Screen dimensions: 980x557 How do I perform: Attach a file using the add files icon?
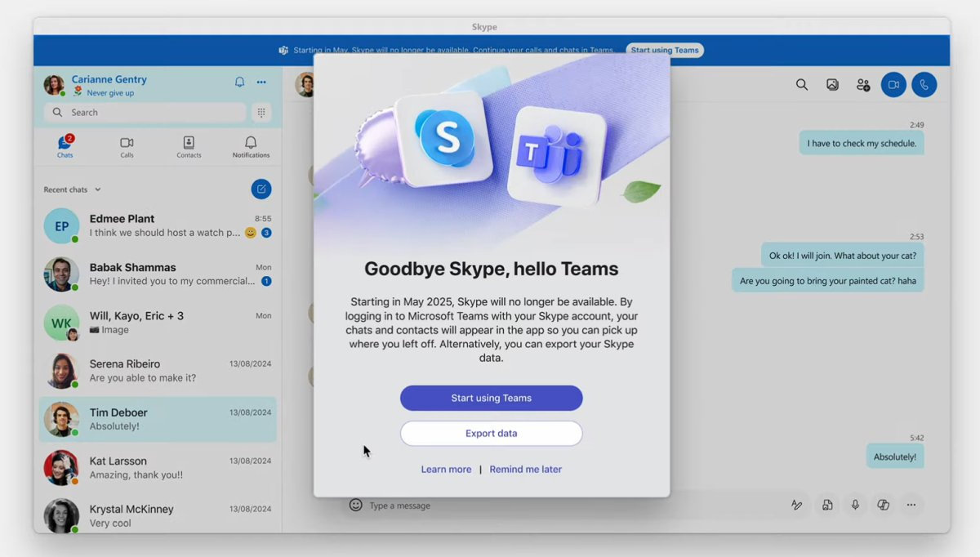point(827,506)
